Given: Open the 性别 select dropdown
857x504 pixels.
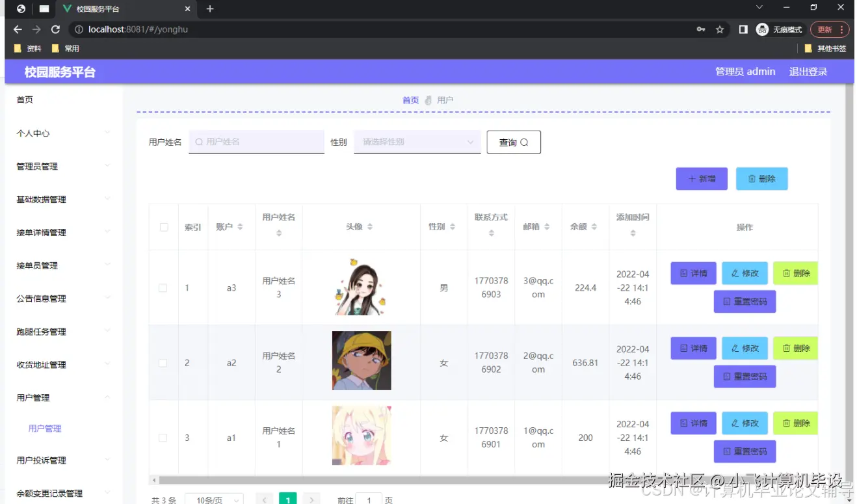Looking at the screenshot, I should point(417,142).
